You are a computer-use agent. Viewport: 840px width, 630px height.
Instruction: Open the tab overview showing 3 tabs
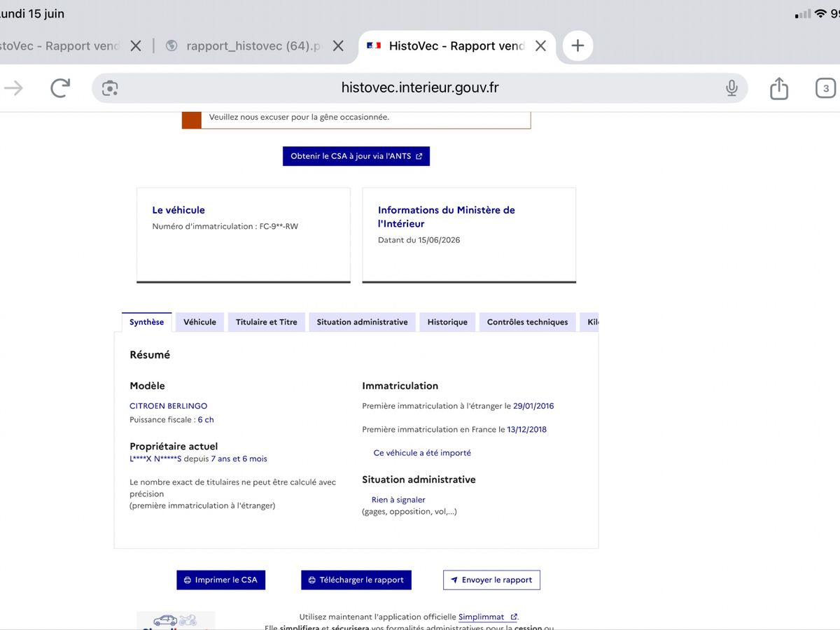pyautogui.click(x=826, y=88)
